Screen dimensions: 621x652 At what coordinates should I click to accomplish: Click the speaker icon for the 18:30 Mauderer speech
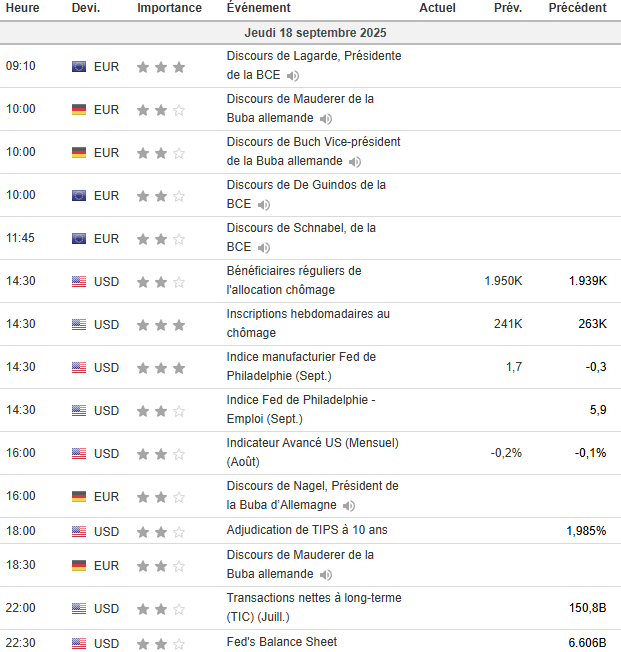(x=326, y=575)
